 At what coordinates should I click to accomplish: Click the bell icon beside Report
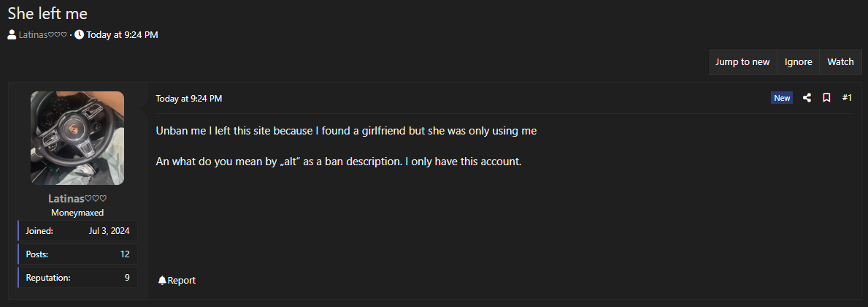click(x=162, y=280)
